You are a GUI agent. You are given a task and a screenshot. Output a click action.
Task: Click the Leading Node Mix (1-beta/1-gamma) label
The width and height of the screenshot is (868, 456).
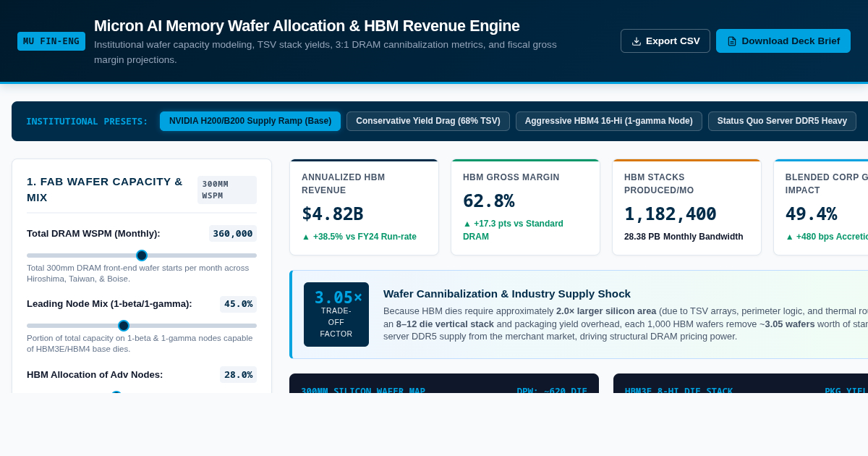tap(109, 304)
